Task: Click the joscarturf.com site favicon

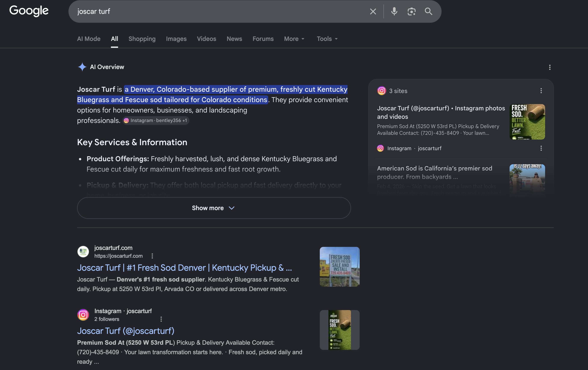Action: click(x=83, y=251)
